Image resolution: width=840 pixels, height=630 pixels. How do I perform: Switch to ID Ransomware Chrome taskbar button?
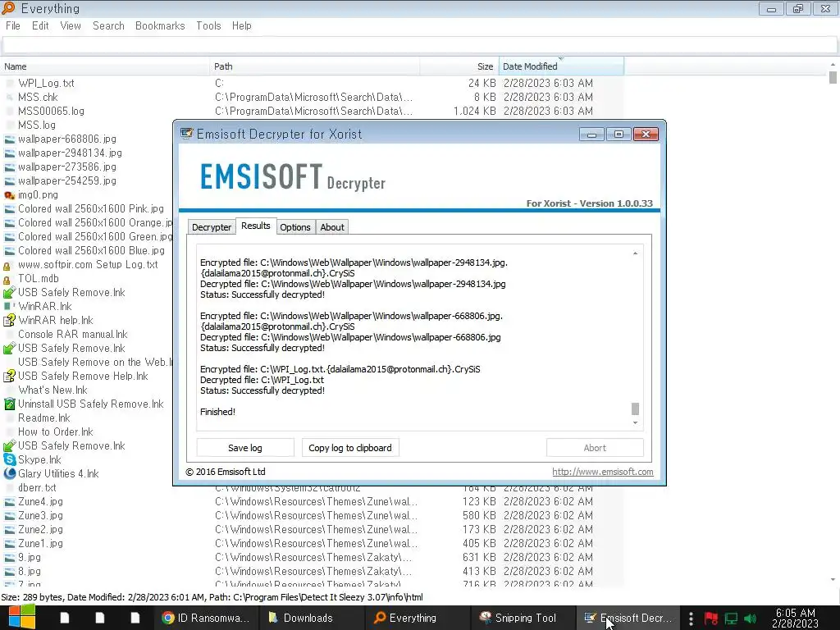(x=206, y=618)
